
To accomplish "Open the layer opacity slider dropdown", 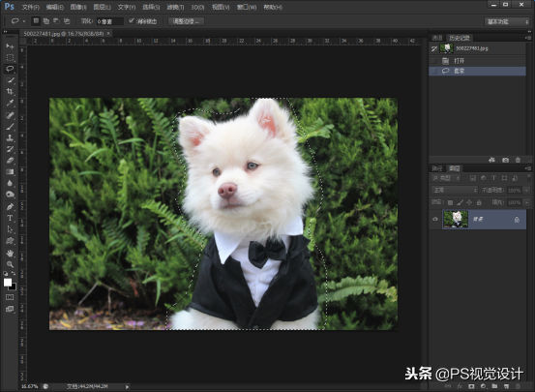I will 527,191.
